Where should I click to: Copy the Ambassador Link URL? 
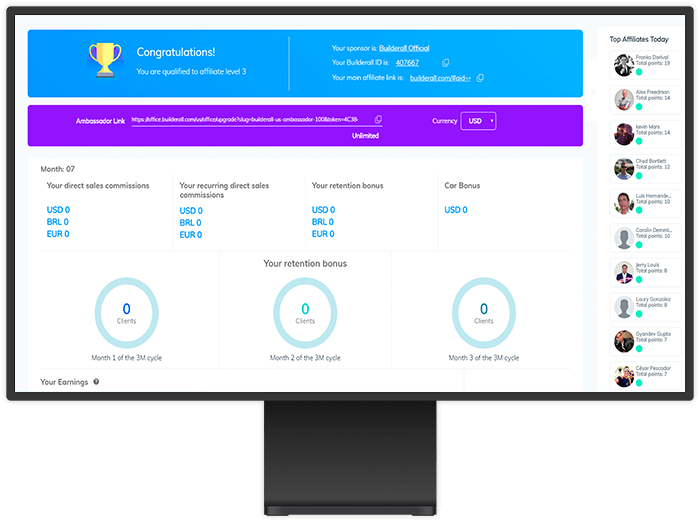point(378,119)
